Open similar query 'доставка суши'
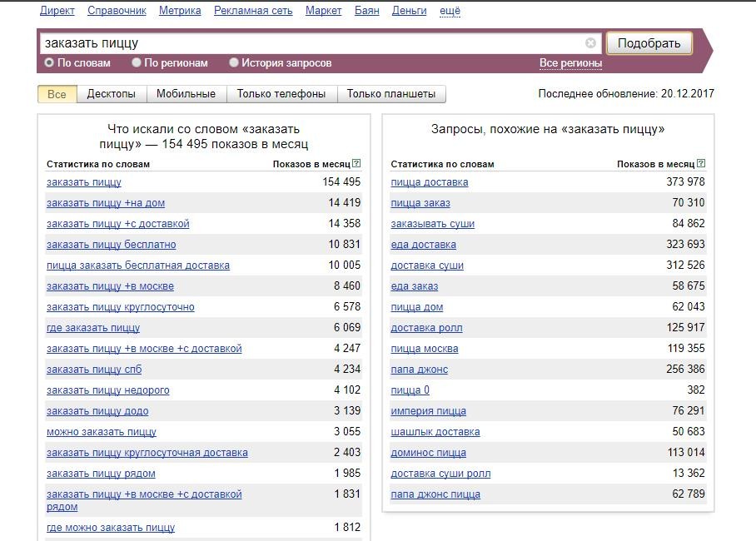The width and height of the screenshot is (756, 541). tap(427, 266)
